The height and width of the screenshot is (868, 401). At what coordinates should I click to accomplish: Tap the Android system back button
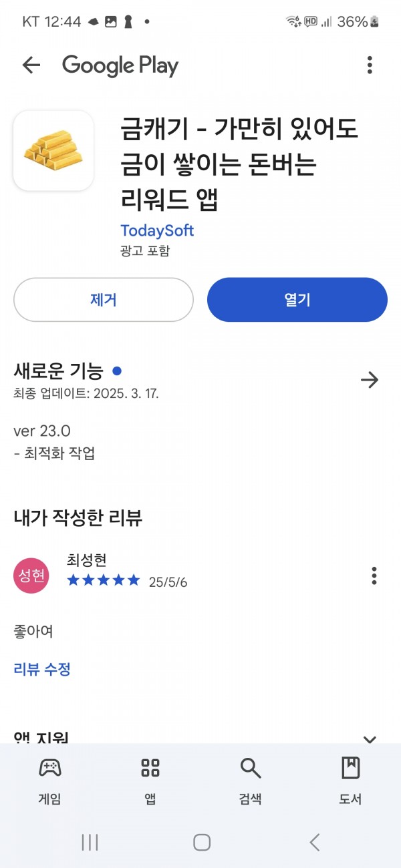(315, 842)
